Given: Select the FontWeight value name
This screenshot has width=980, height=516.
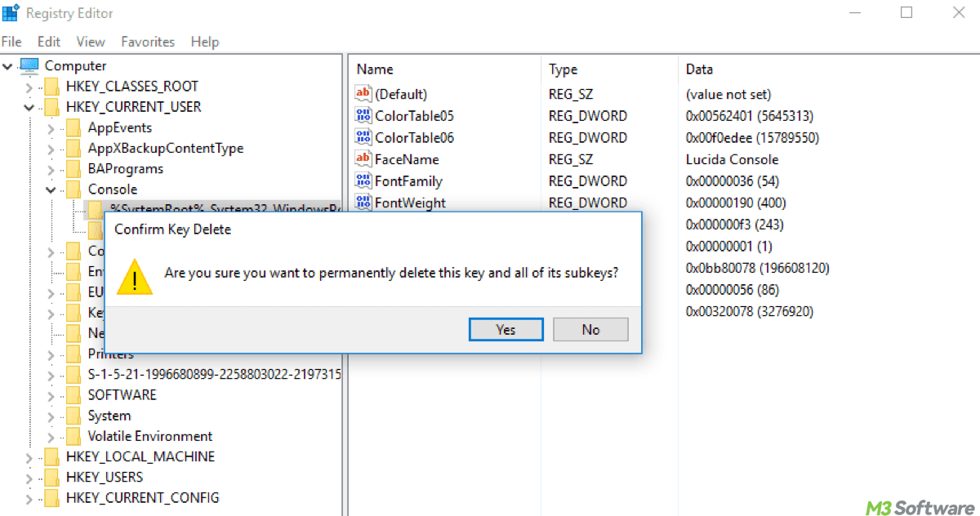Looking at the screenshot, I should coord(410,202).
